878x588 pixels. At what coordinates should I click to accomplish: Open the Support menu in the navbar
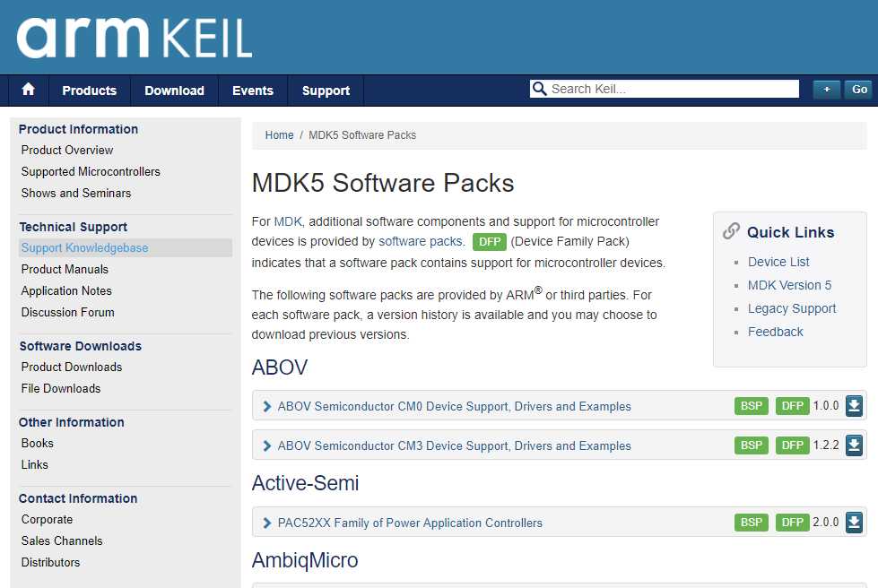326,91
